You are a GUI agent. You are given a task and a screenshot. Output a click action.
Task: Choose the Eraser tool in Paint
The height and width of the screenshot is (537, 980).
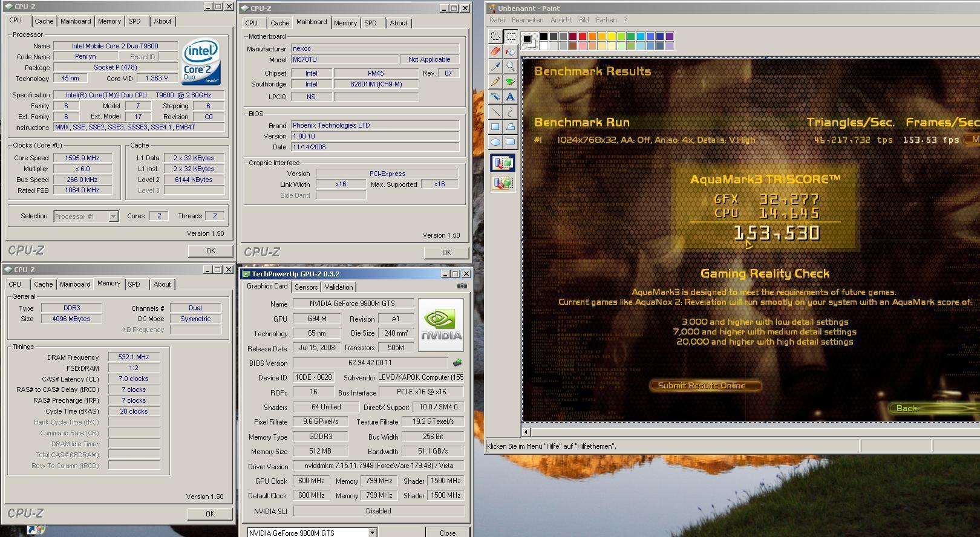(495, 51)
